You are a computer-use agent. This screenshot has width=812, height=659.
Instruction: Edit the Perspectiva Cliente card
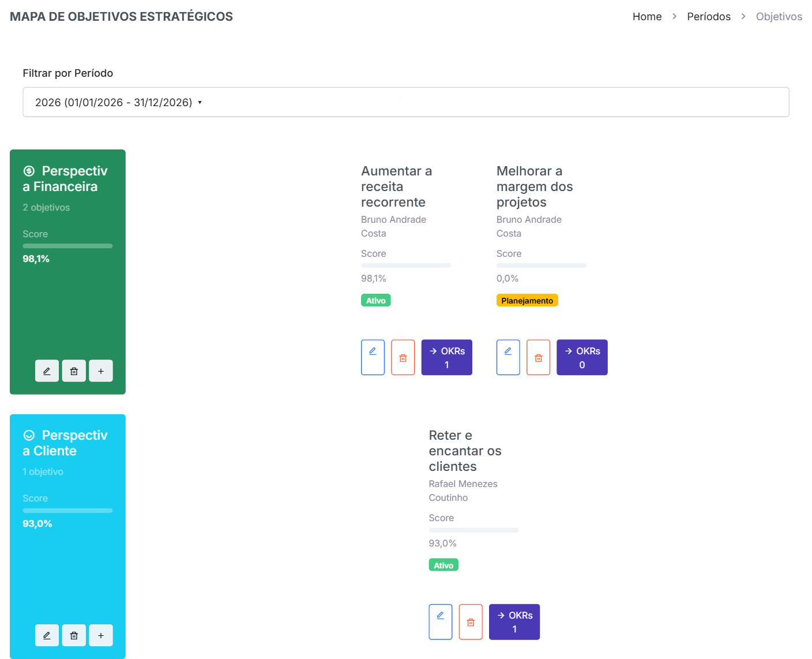point(47,635)
